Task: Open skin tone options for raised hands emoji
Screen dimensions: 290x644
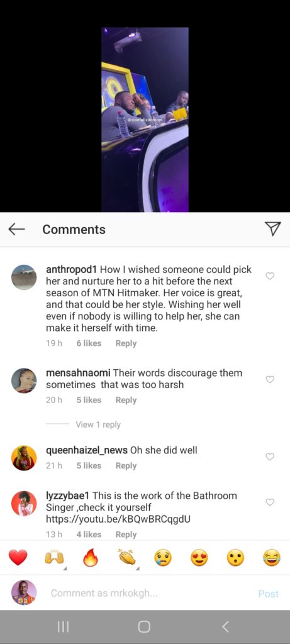Action: pyautogui.click(x=65, y=569)
